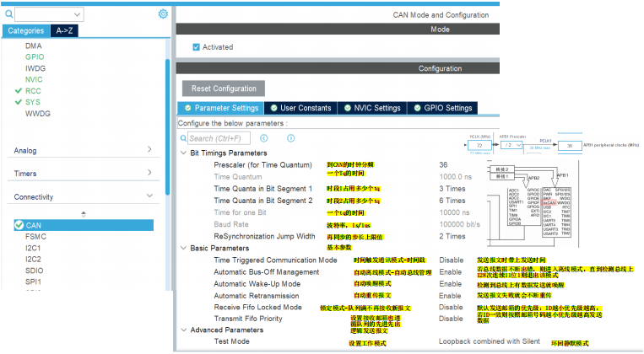Switch to the A->Z tab
The image size is (644, 354).
pos(64,31)
